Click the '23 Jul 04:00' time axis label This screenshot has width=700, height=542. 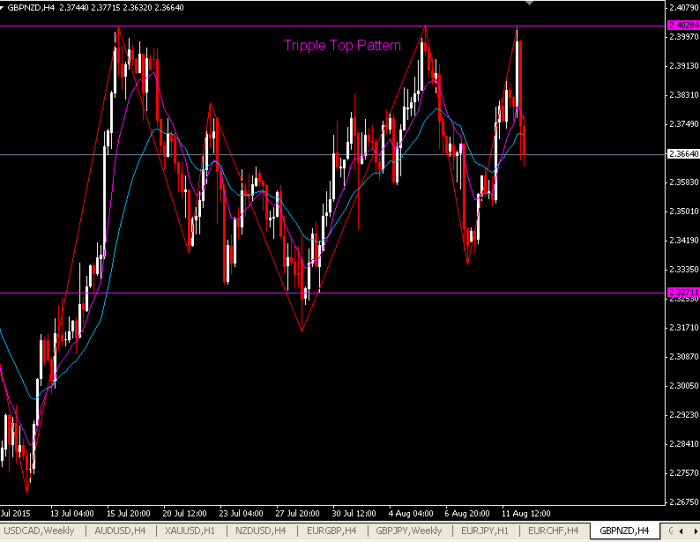click(x=241, y=513)
